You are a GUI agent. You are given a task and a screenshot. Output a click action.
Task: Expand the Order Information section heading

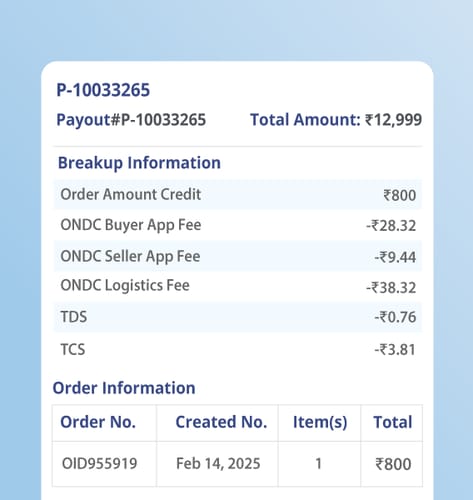[124, 388]
